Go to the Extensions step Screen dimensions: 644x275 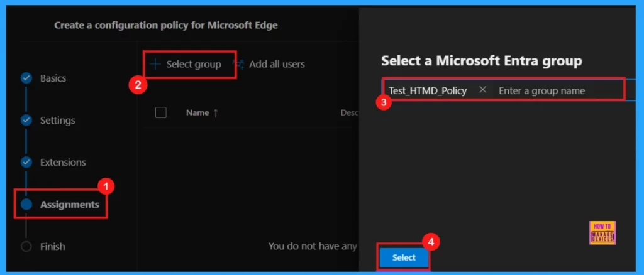(63, 162)
